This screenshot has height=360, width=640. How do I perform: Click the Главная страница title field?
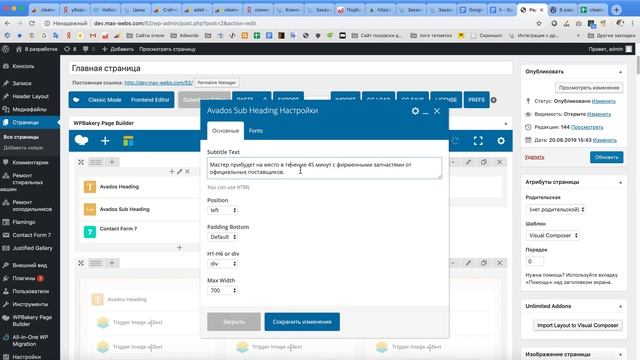point(291,68)
